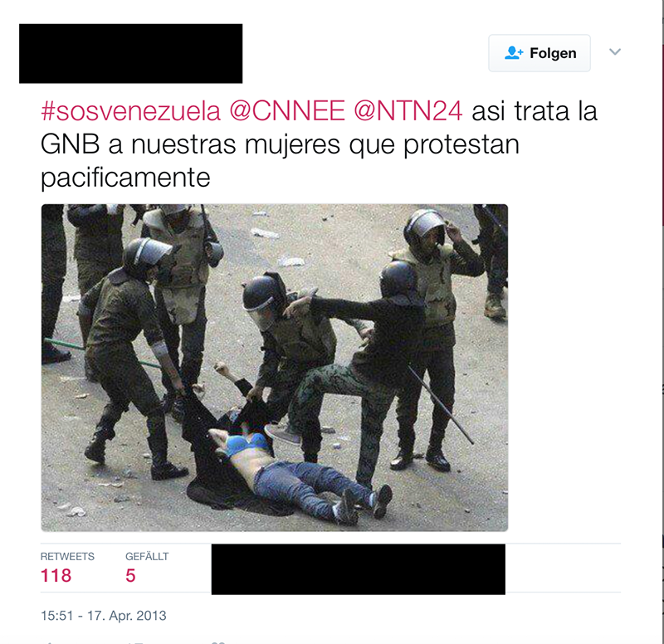Click the tweet text starting 'asi trata la'
The image size is (664, 644).
click(x=320, y=144)
